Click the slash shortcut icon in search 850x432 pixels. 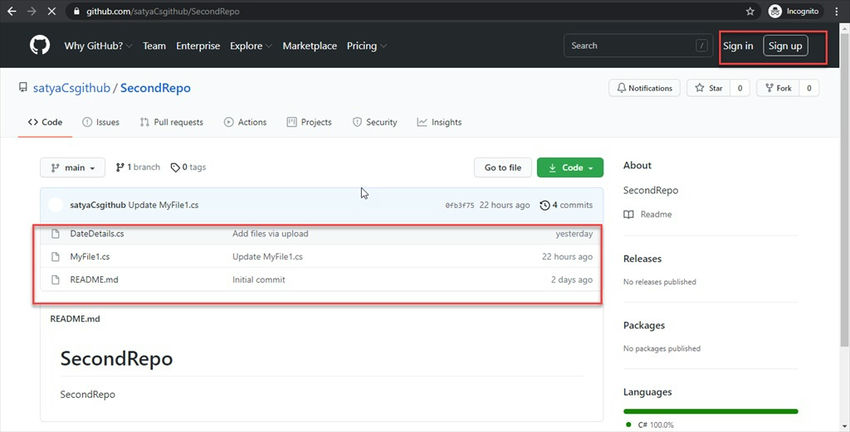pyautogui.click(x=701, y=46)
